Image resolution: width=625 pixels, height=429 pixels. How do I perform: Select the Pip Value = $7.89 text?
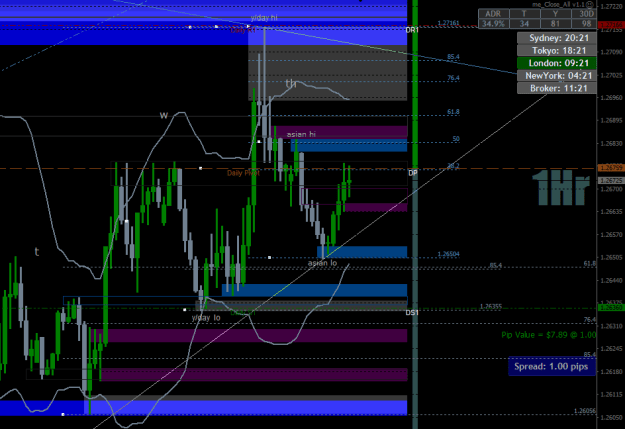pyautogui.click(x=548, y=335)
